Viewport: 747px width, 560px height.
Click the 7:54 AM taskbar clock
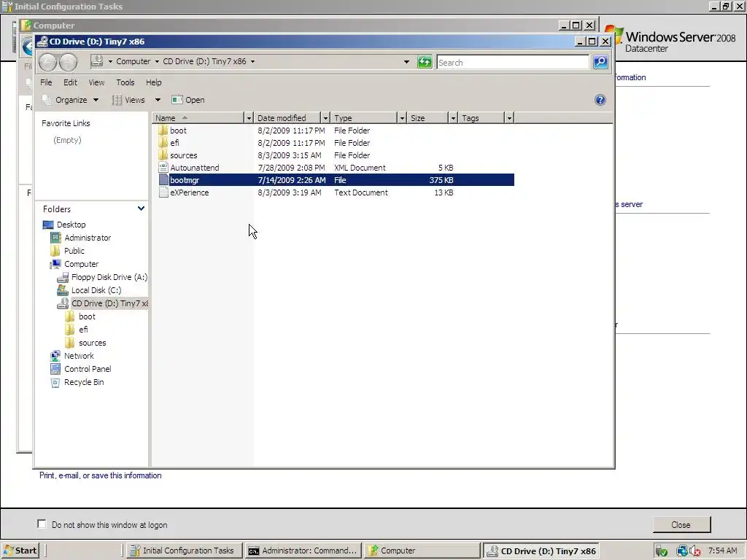pos(723,551)
